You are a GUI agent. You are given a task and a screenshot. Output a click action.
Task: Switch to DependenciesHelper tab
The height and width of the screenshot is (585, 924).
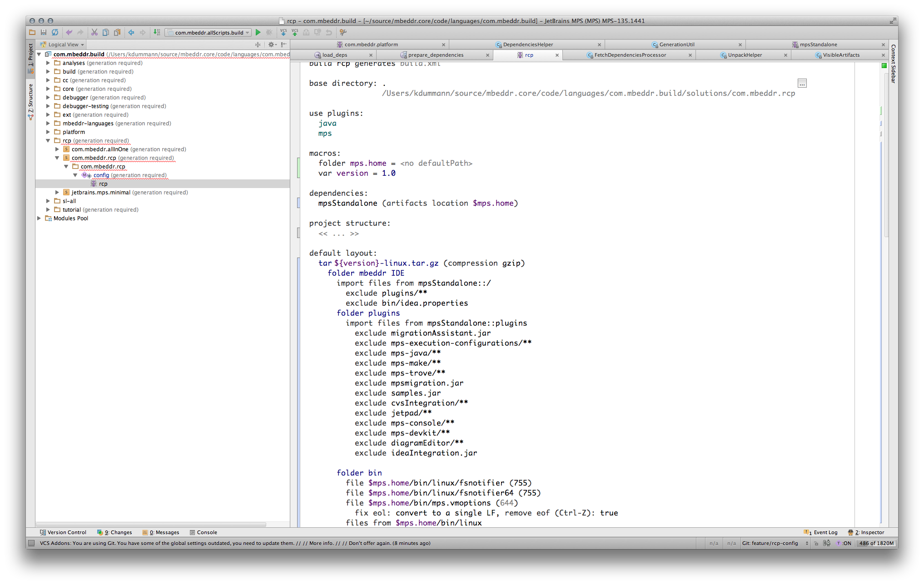click(x=527, y=45)
